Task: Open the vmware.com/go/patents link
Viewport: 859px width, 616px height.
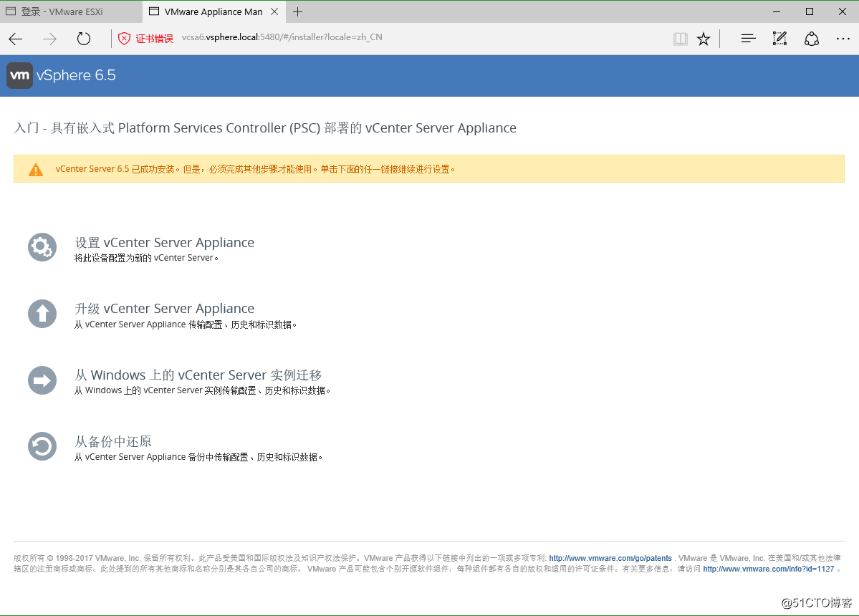Action: (610, 559)
